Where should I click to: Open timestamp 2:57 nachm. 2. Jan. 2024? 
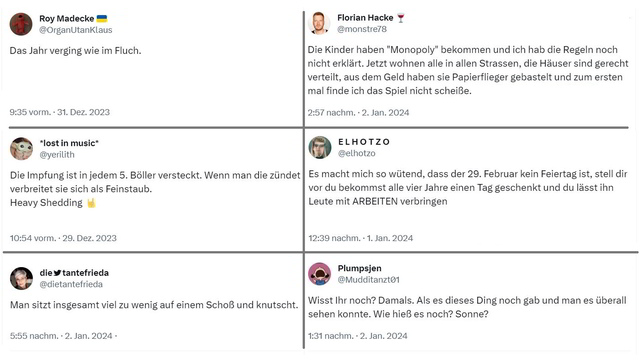358,113
